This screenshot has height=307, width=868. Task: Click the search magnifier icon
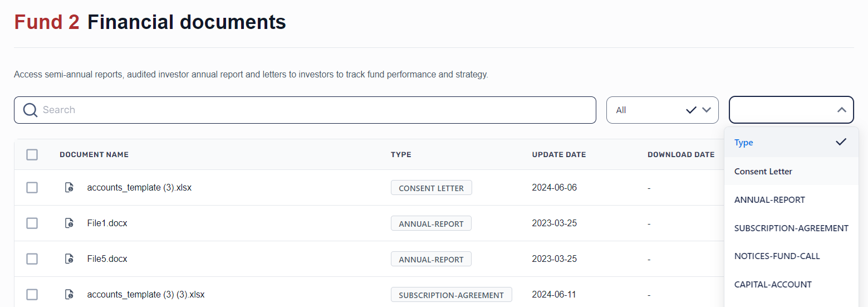click(x=30, y=110)
